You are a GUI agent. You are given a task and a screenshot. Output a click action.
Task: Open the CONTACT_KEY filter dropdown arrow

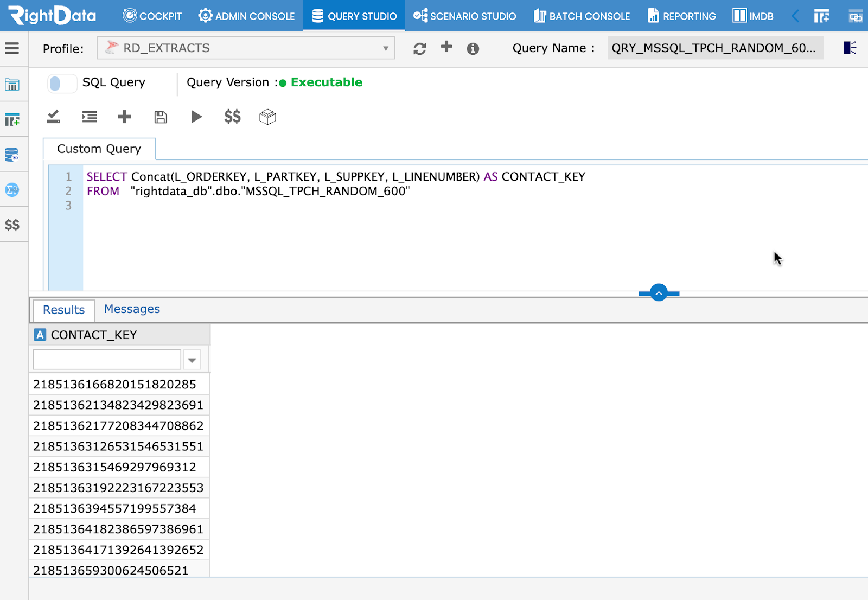pos(192,360)
